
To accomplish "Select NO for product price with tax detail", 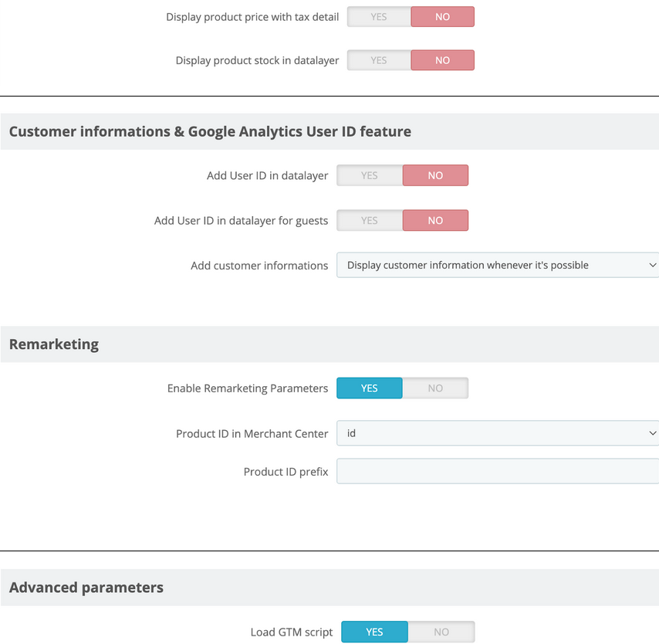I will [x=442, y=17].
